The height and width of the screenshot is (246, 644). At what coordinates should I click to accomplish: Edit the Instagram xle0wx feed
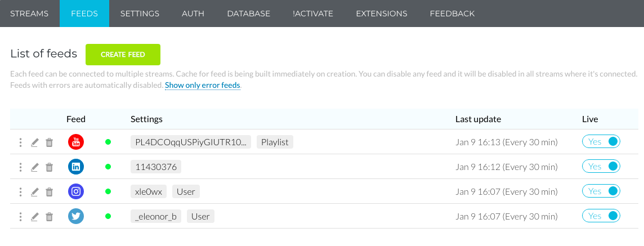coord(35,192)
